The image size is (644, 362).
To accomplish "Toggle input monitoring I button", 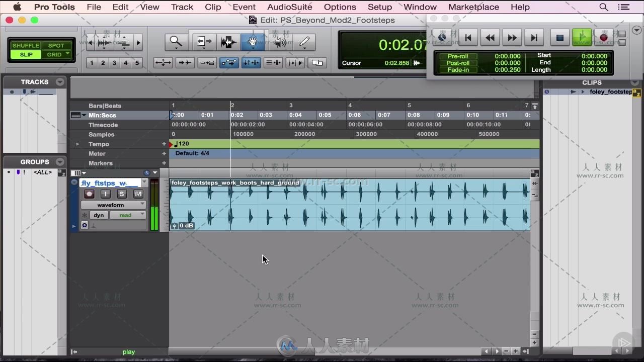I will [105, 194].
